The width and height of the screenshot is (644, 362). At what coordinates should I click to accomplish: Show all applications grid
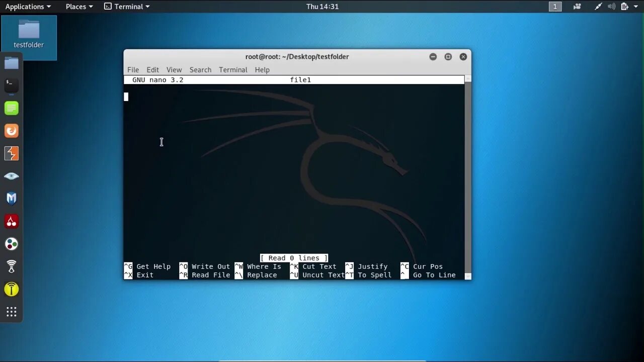[x=11, y=312]
